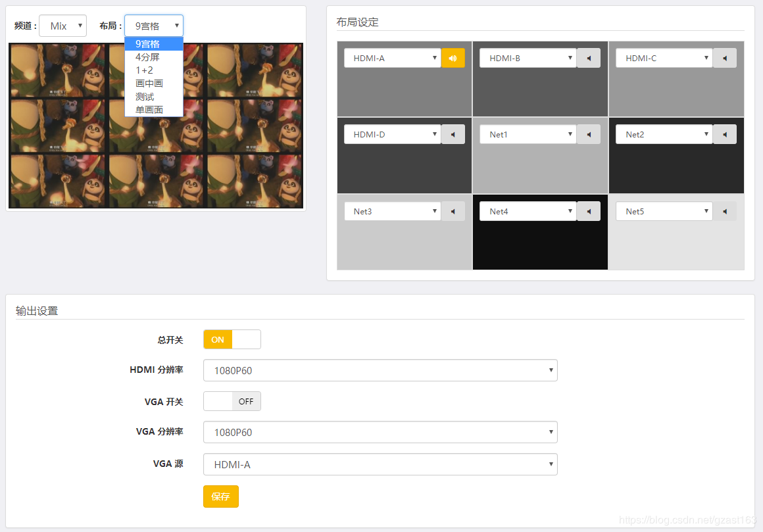Open the HDMI-C source dropdown
Image resolution: width=763 pixels, height=532 pixels.
tap(664, 58)
